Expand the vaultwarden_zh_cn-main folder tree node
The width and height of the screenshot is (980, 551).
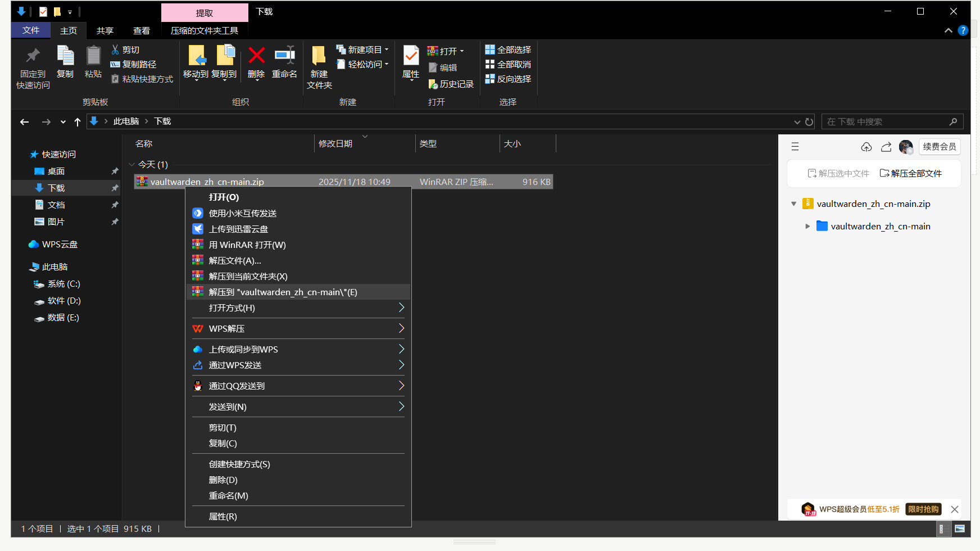(807, 226)
